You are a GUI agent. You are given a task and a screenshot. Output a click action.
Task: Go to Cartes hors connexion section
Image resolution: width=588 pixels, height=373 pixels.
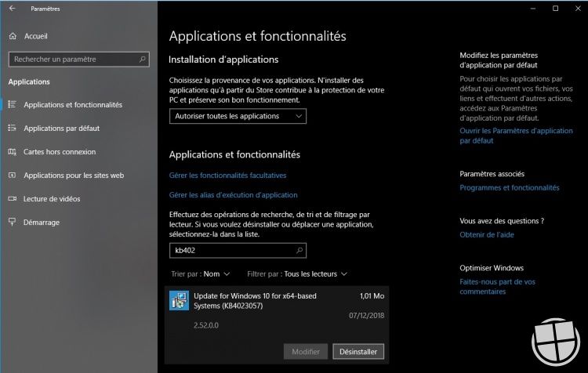60,151
